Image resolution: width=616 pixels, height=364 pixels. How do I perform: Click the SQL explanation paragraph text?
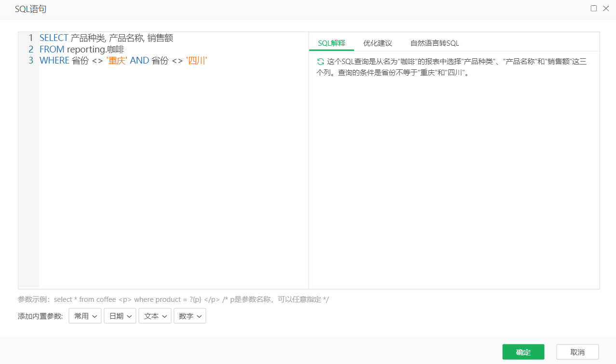click(x=452, y=67)
